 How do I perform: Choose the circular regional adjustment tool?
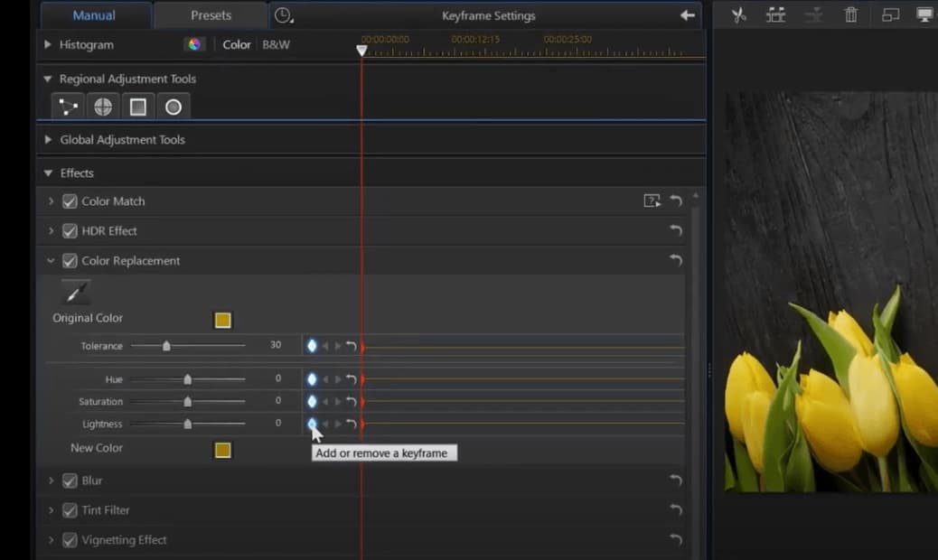point(174,107)
